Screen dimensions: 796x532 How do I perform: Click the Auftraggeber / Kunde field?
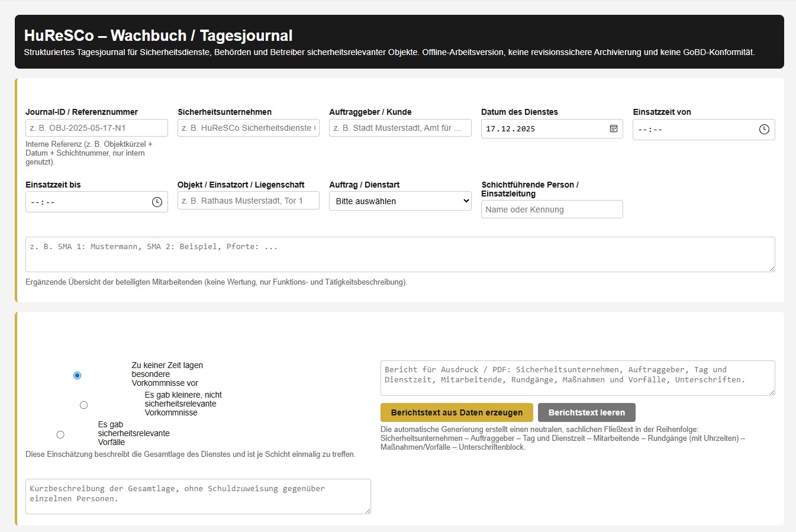click(399, 128)
